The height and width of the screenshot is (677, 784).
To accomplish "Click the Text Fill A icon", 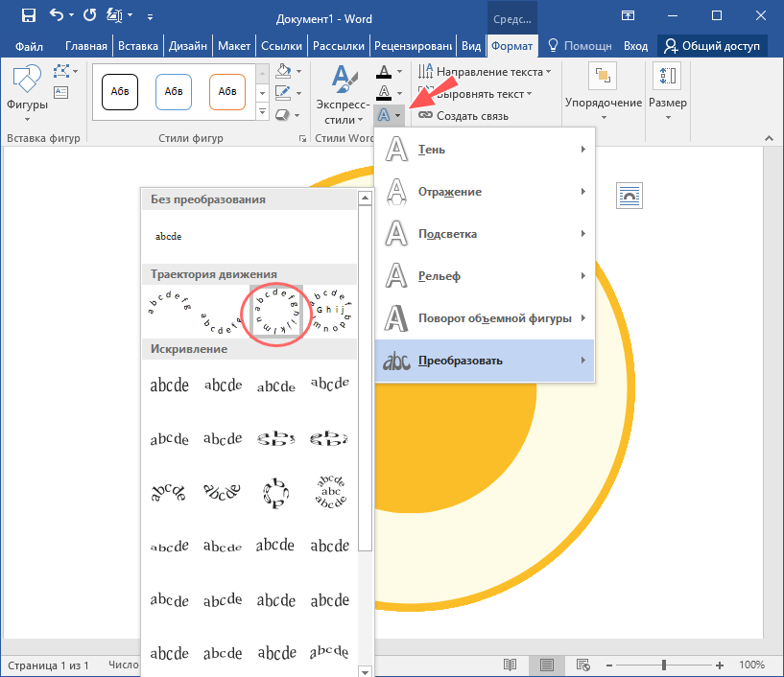I will (x=384, y=72).
